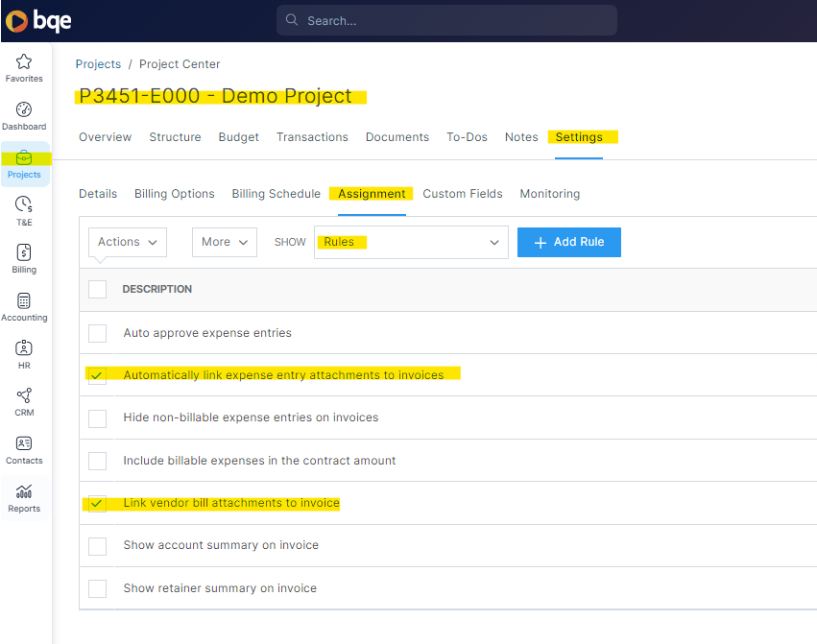
Task: Check Show retainer summary on invoice
Action: pos(97,588)
